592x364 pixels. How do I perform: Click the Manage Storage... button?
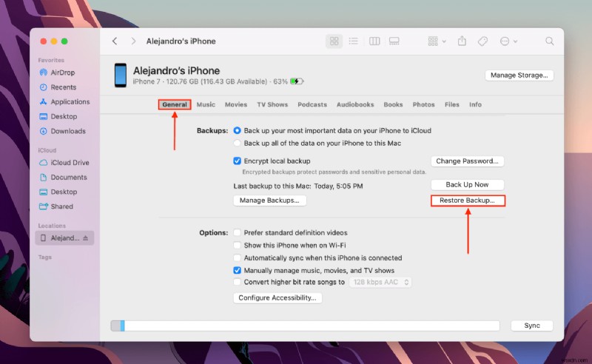click(x=519, y=75)
